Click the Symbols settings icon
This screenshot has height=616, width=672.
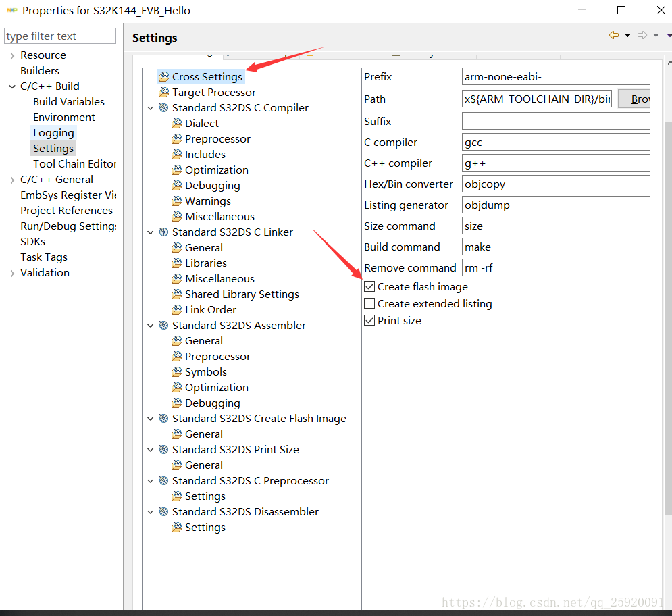point(176,372)
